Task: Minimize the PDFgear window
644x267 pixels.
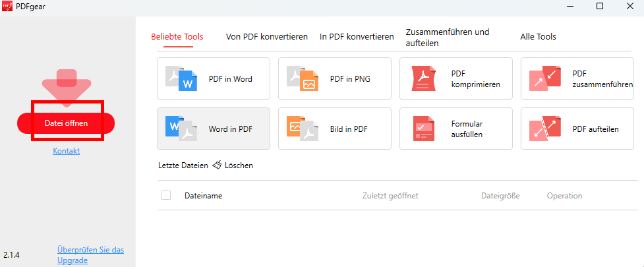Action: (x=570, y=6)
